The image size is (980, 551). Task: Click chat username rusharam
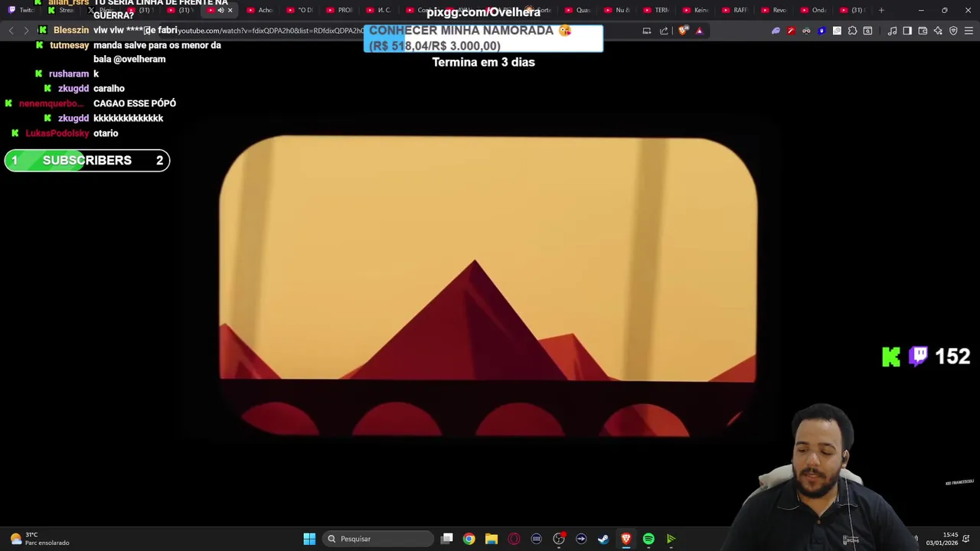[69, 73]
